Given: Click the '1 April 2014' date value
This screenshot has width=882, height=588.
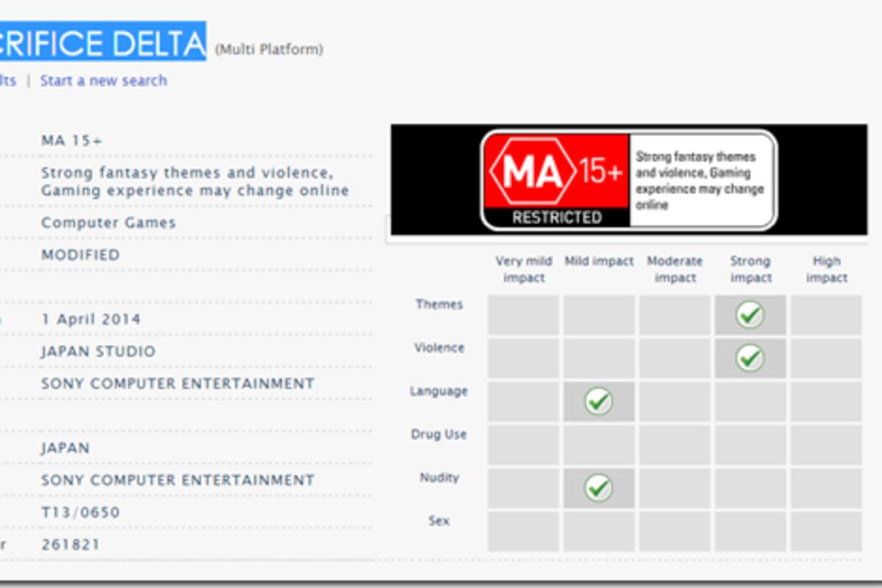Looking at the screenshot, I should (90, 320).
